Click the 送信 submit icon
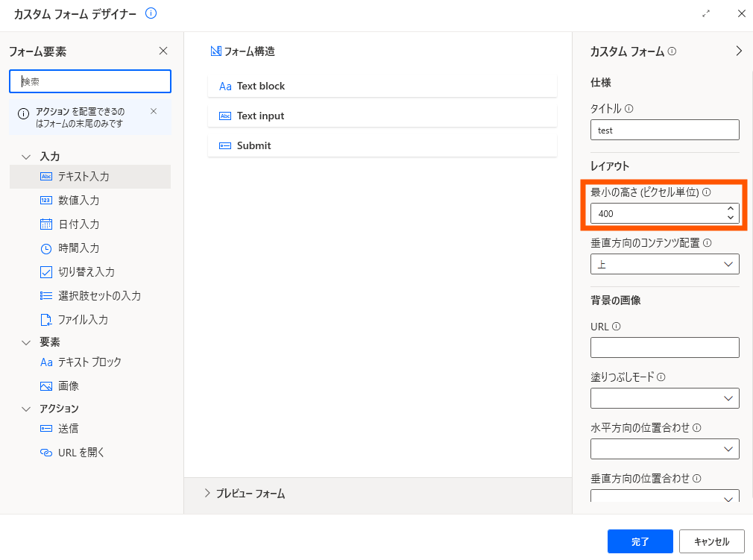Image resolution: width=753 pixels, height=560 pixels. [x=46, y=429]
